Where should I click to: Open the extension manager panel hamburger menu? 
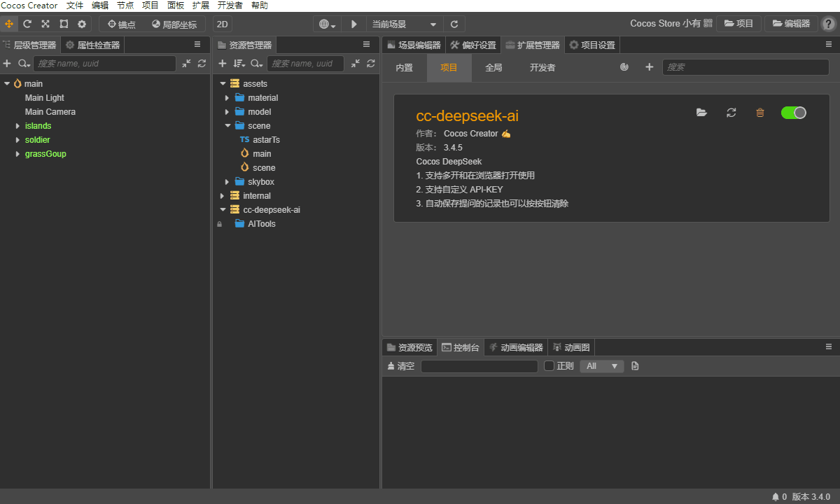(829, 45)
